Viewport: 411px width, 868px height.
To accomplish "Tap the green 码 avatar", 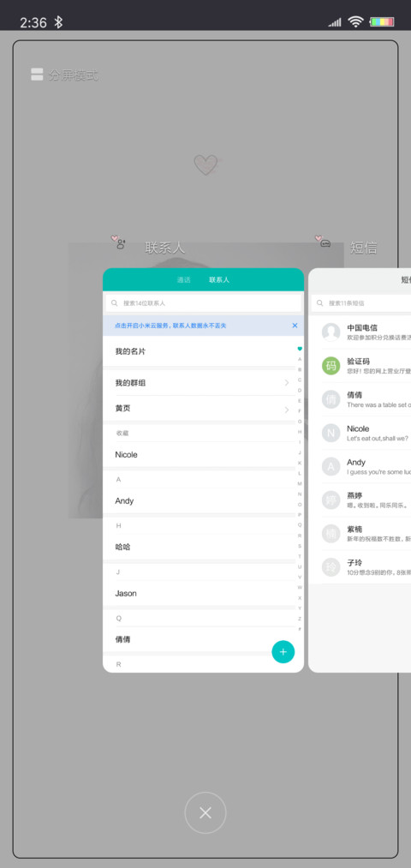I will tap(331, 365).
